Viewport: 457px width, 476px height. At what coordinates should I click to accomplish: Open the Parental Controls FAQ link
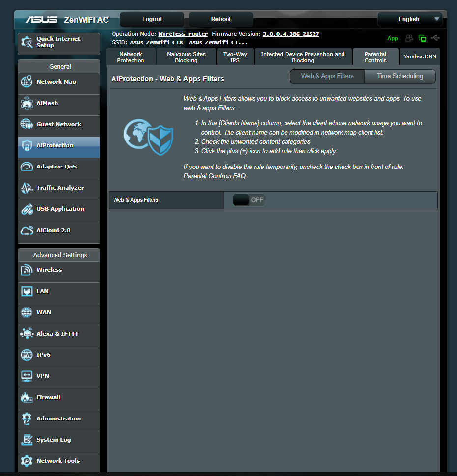214,176
